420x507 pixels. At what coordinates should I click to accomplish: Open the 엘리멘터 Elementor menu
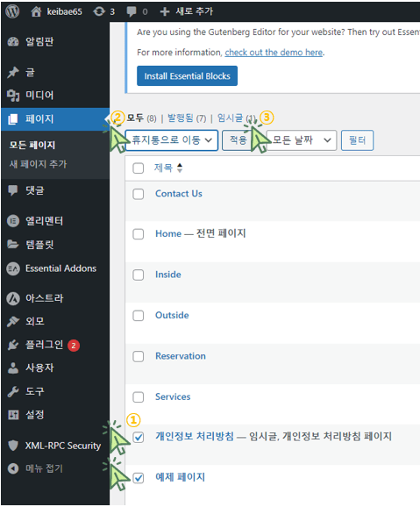(35, 221)
